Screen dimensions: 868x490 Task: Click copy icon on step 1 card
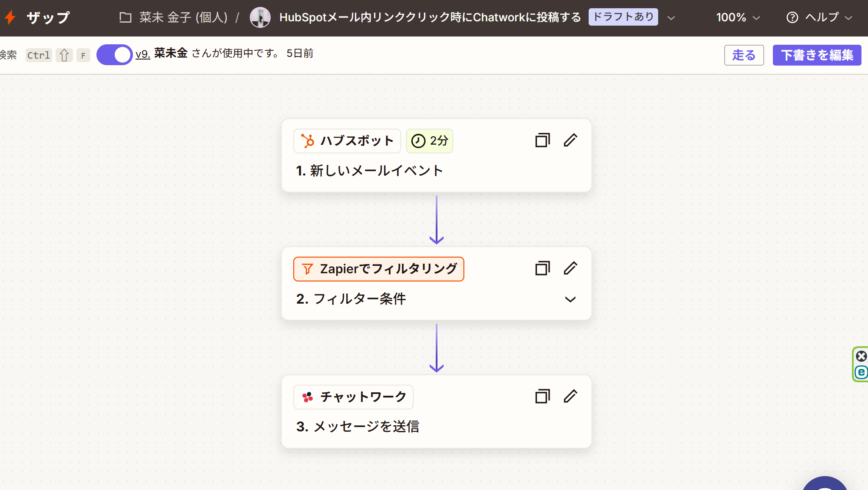click(542, 140)
